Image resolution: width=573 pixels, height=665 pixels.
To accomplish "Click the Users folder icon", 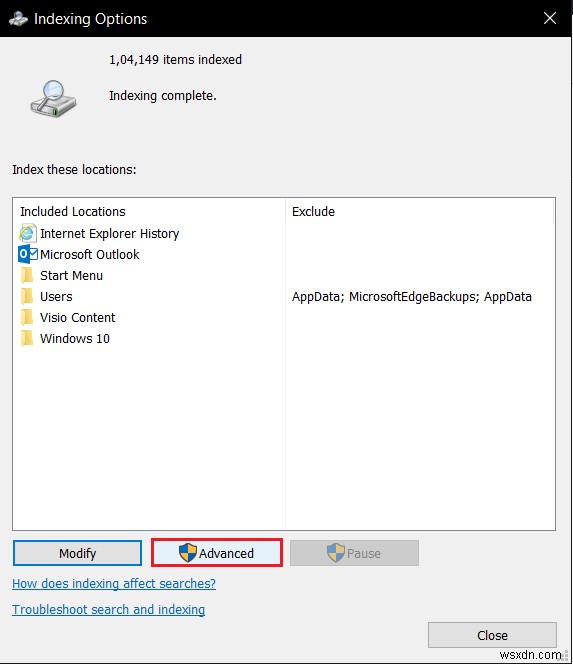I will (x=27, y=296).
